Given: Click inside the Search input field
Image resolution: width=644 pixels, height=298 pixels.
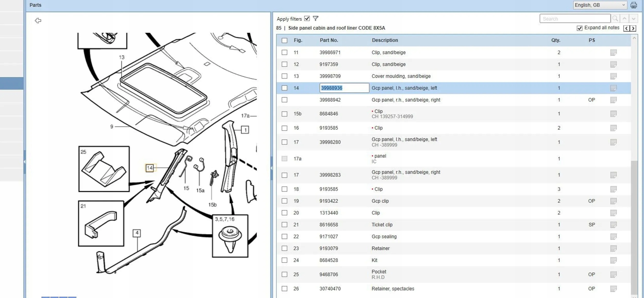Looking at the screenshot, I should click(575, 19).
